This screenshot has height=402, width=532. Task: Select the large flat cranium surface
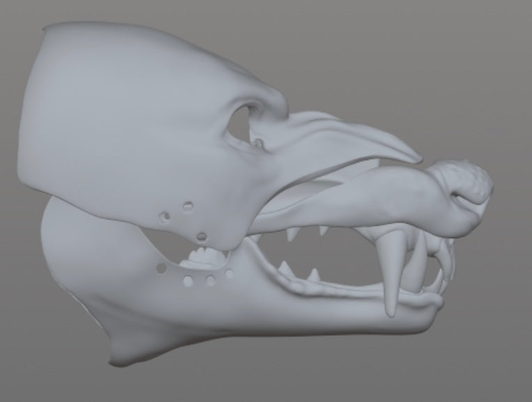pyautogui.click(x=126, y=111)
